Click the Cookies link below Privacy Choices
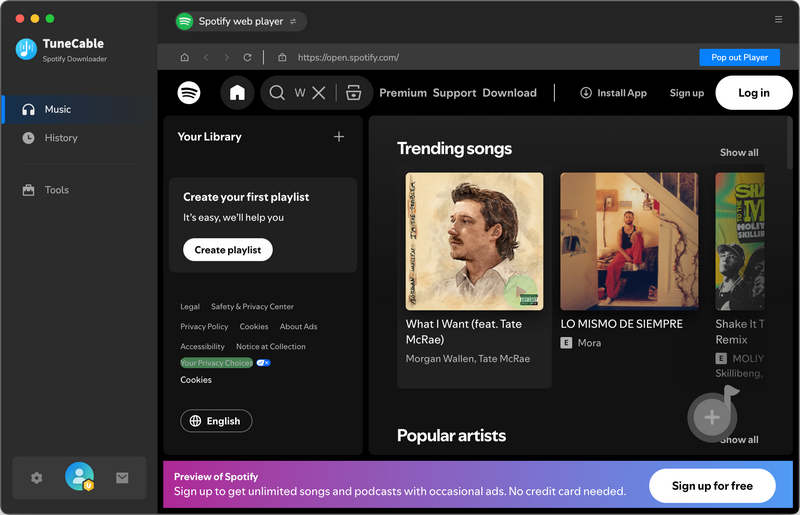The width and height of the screenshot is (800, 515). coord(196,380)
